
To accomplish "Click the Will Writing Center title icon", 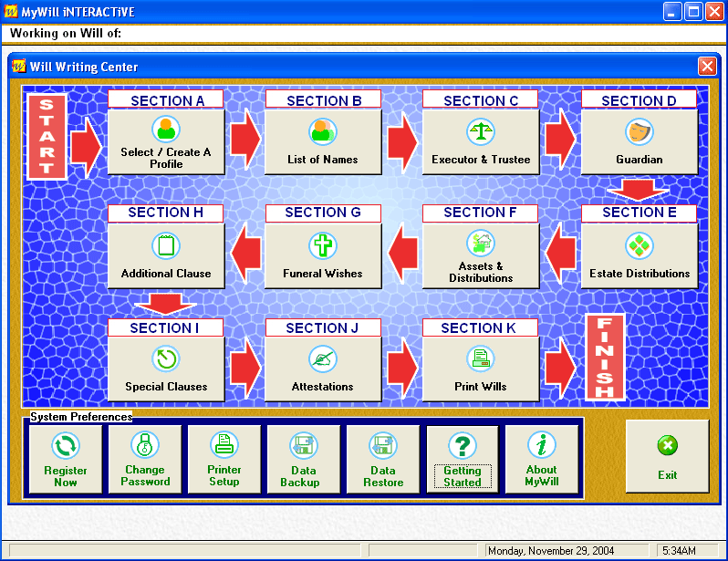I will click(18, 67).
